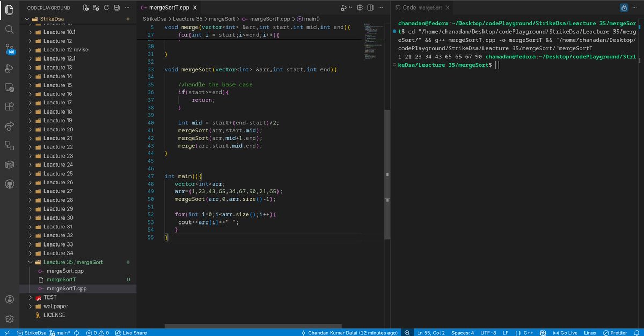Viewport: 644px width, 336px height.
Task: Open the errors and warnings problems indicator
Action: coord(98,333)
